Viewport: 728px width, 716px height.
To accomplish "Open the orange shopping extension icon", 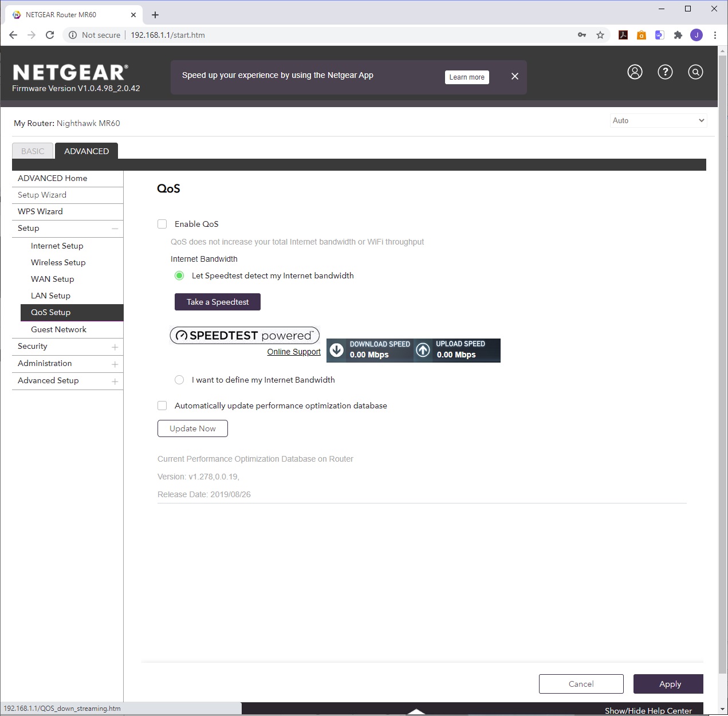I will (x=642, y=35).
